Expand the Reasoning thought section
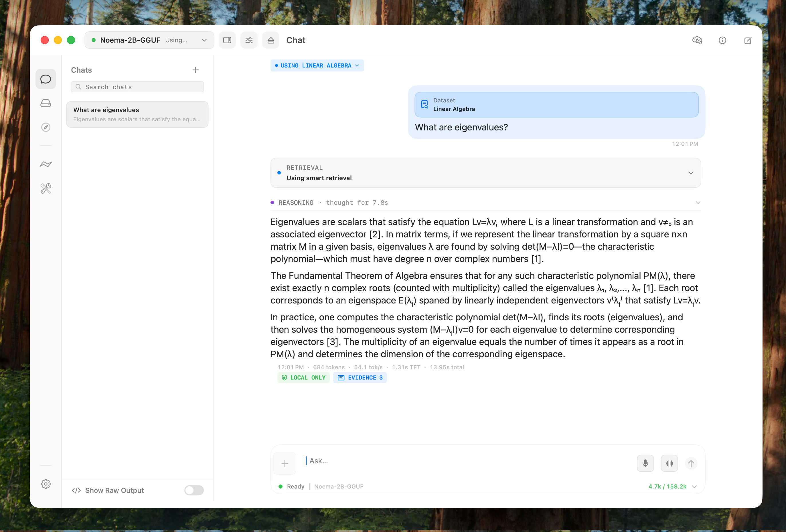786x532 pixels. (x=485, y=203)
